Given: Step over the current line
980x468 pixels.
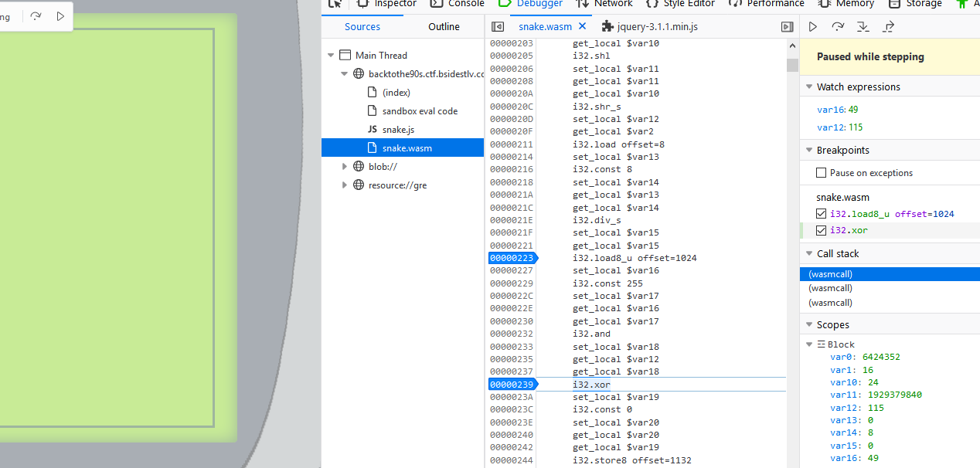Looking at the screenshot, I should pyautogui.click(x=838, y=26).
